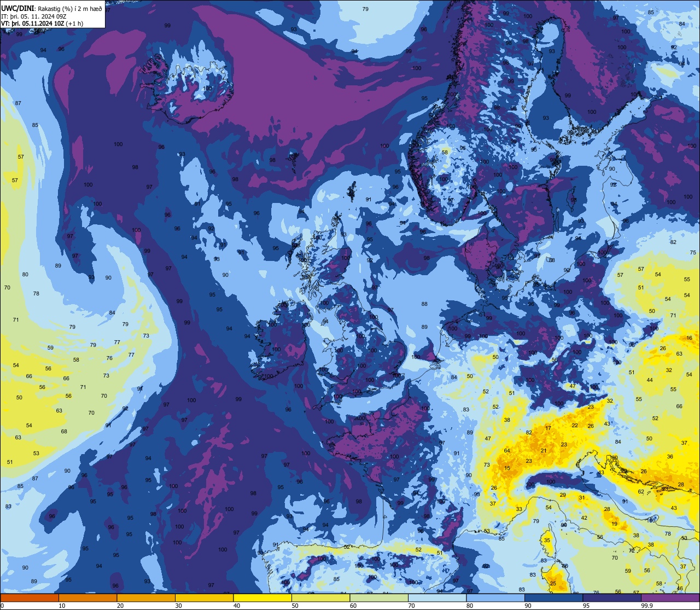The width and height of the screenshot is (700, 610).
Task: Click the map value "33"
Action: 519,509
